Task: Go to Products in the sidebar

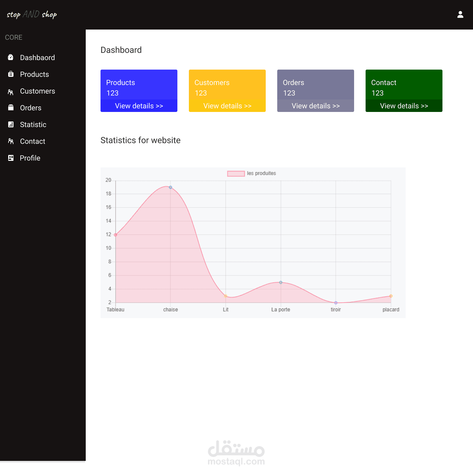Action: tap(34, 75)
